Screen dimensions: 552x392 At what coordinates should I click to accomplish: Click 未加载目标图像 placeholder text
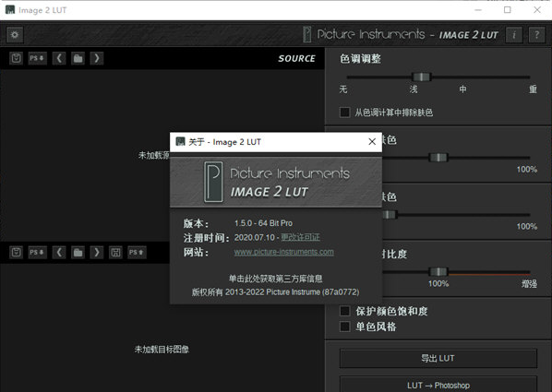pyautogui.click(x=162, y=349)
